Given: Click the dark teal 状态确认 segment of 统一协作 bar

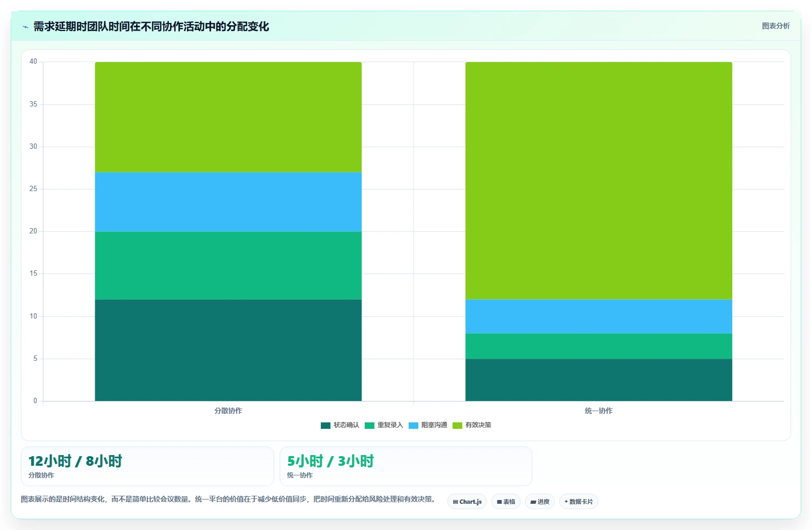Looking at the screenshot, I should coord(599,380).
